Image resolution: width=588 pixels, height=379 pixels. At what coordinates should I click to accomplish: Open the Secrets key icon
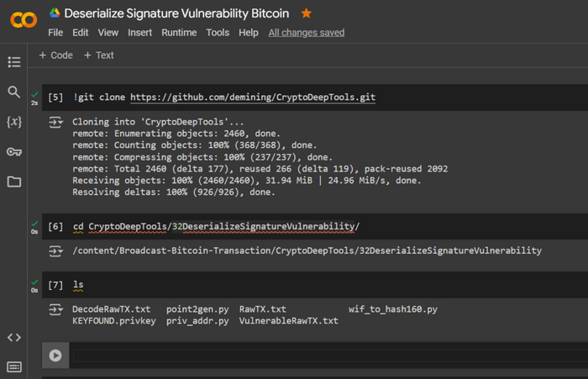13,152
